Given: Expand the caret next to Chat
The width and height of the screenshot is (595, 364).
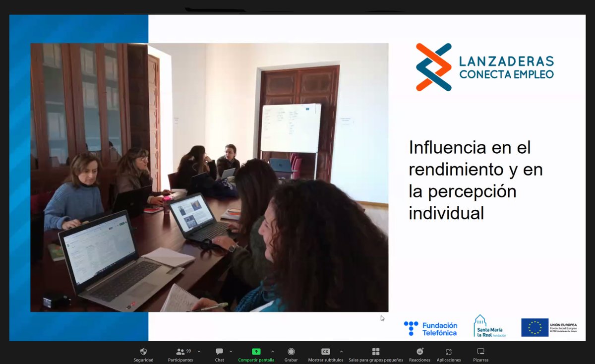Looking at the screenshot, I should [x=231, y=351].
